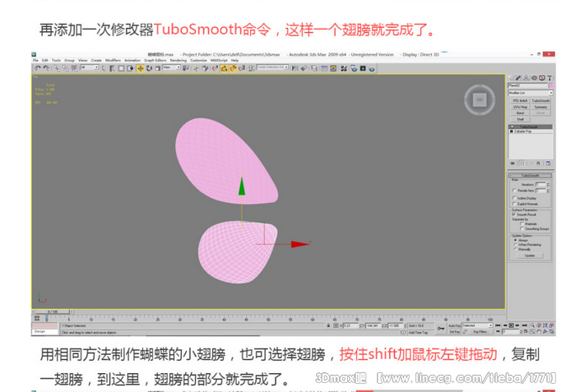580x392 pixels.
Task: Open the Layer Manager icon
Action: pos(314,68)
